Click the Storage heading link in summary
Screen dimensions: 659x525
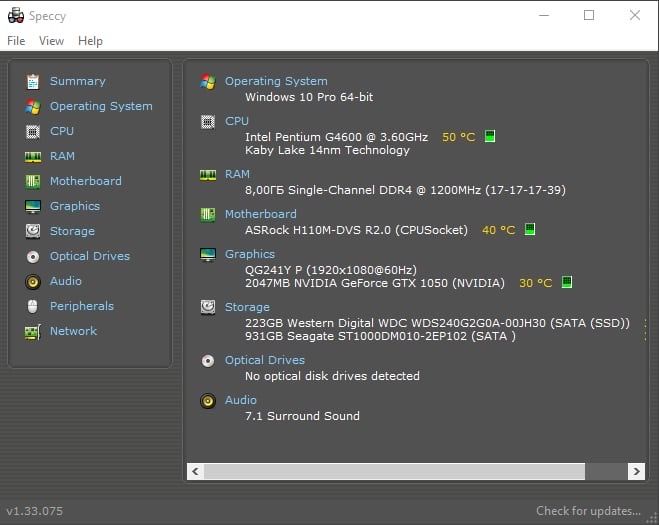click(x=247, y=307)
